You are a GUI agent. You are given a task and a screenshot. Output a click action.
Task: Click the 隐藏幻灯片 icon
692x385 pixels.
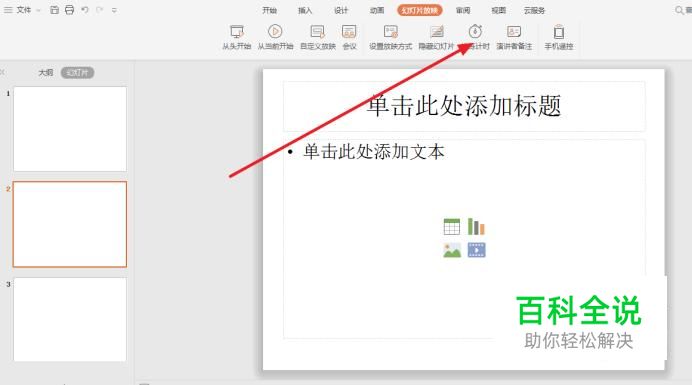[x=436, y=32]
